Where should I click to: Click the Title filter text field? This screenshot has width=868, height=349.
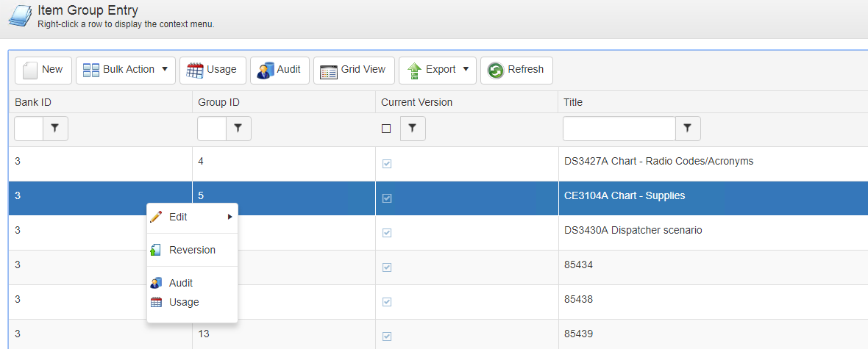(x=619, y=129)
